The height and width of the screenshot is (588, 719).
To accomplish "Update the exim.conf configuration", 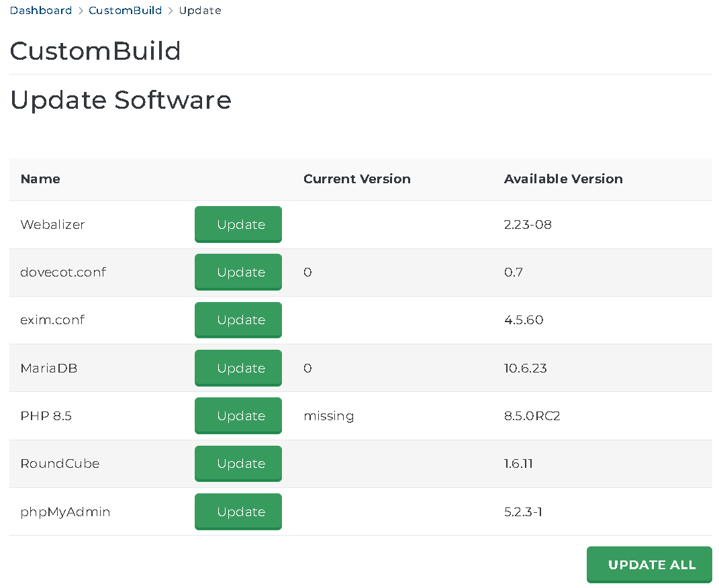I will coord(238,320).
